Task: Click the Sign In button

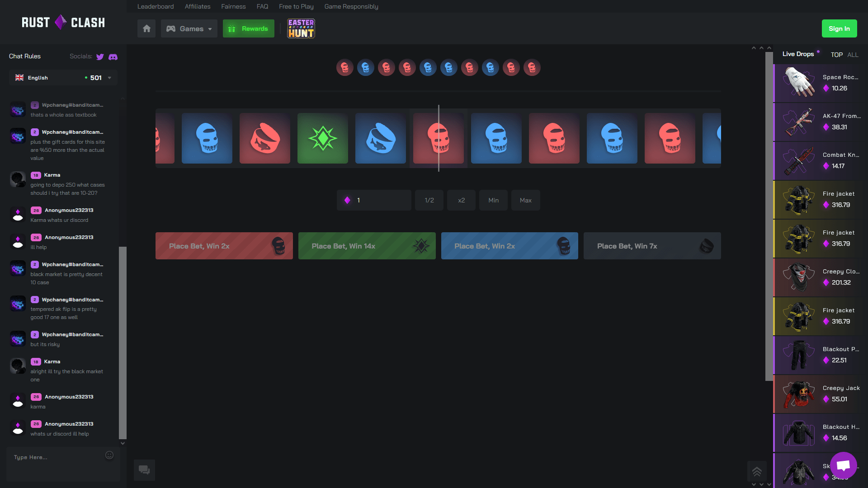Action: click(839, 28)
